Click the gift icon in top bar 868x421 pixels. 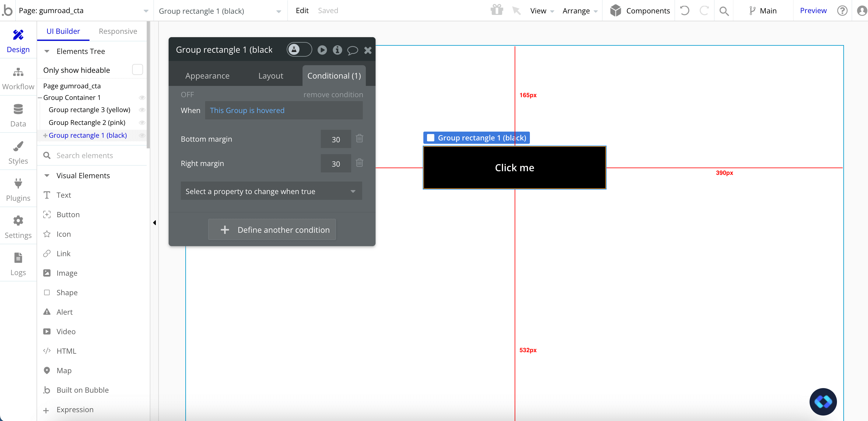[x=497, y=10]
